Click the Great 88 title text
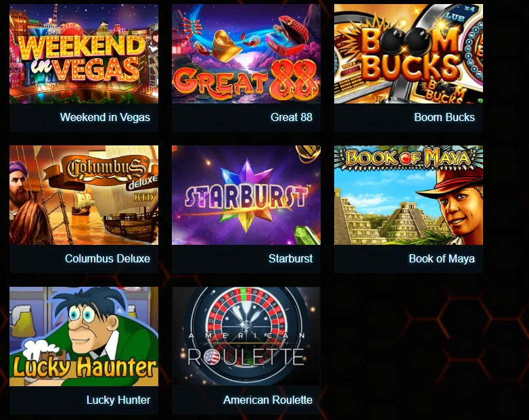529x420 pixels. click(x=291, y=118)
